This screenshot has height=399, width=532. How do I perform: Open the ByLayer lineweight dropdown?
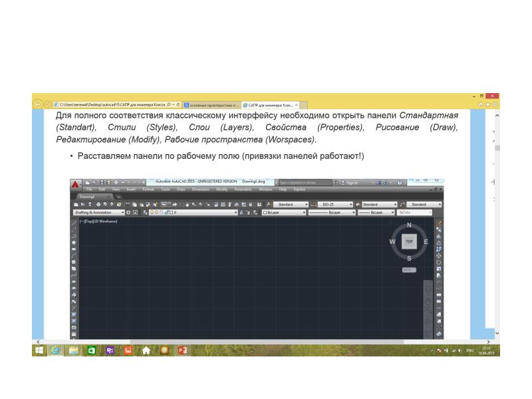pos(376,213)
